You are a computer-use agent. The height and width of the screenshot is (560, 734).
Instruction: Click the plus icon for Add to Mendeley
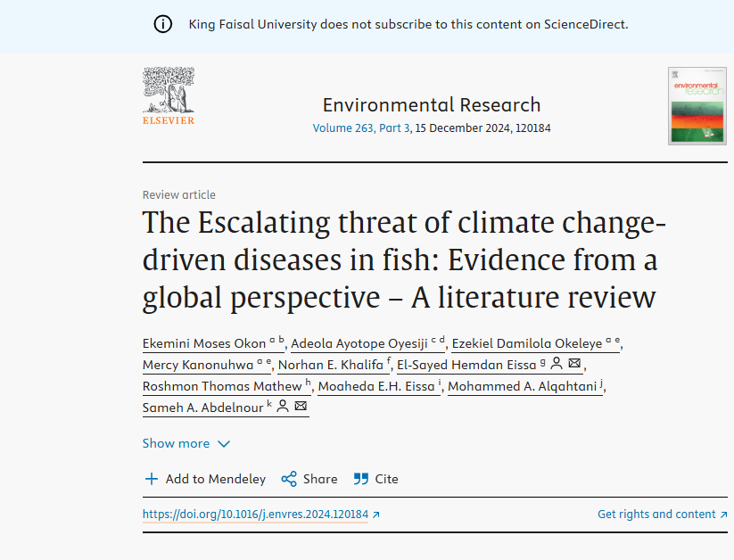click(x=152, y=479)
